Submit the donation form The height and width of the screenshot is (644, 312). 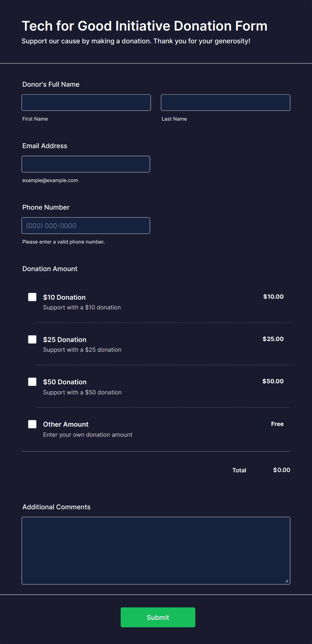click(x=158, y=617)
